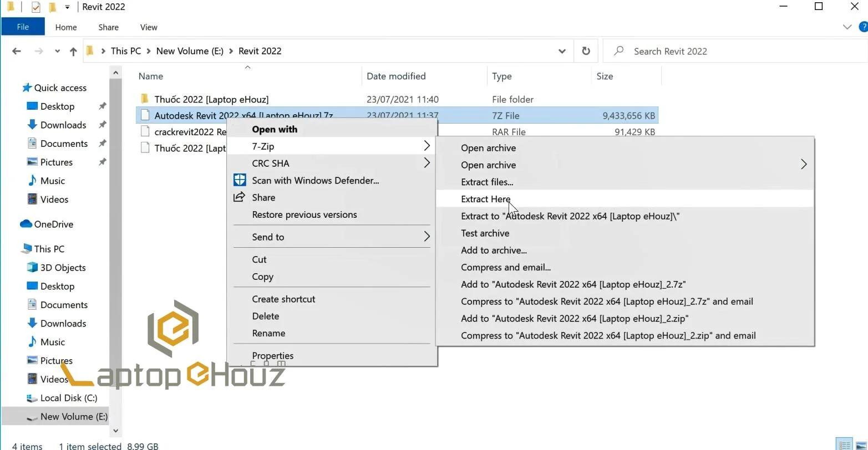This screenshot has width=868, height=450.
Task: Open Properties from context menu
Action: coord(332,356)
